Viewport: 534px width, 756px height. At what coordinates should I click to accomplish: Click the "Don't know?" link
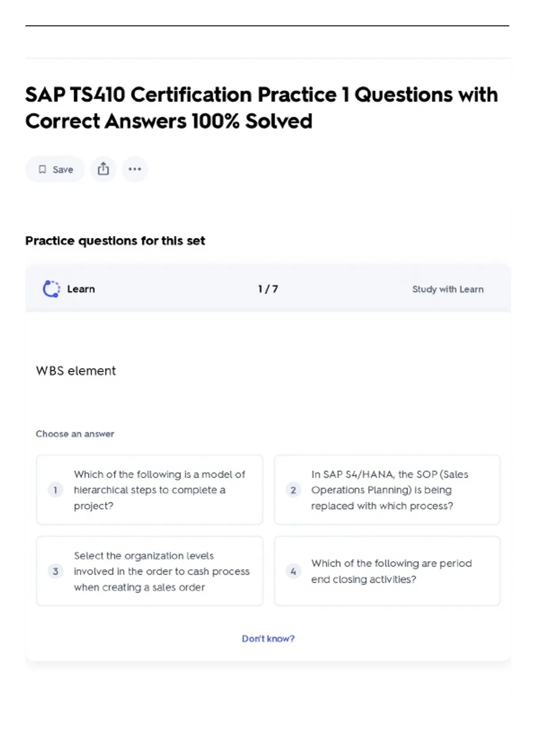(x=268, y=639)
